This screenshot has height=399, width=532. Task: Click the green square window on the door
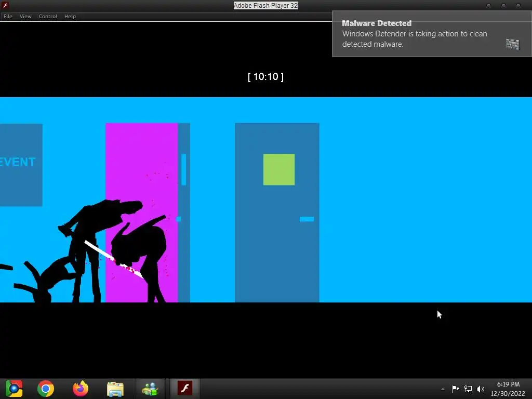tap(279, 169)
